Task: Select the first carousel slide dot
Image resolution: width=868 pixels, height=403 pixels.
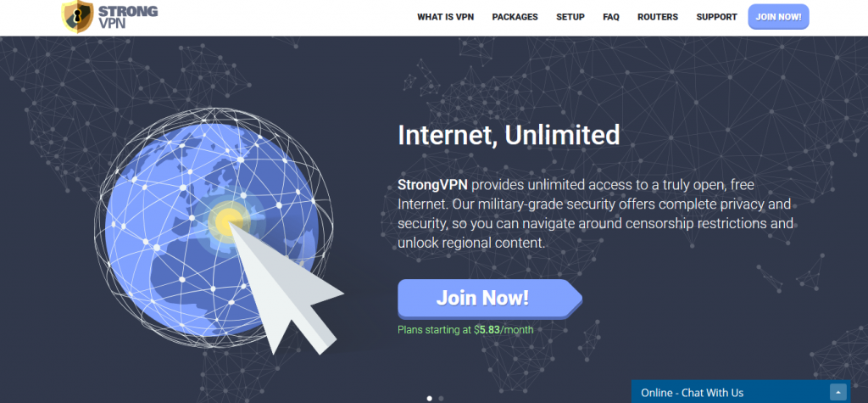Action: point(430,398)
